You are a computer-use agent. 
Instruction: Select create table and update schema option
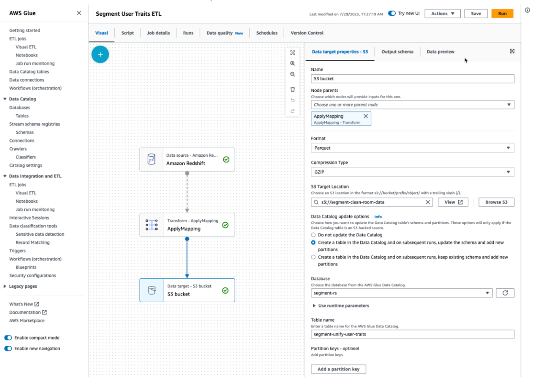coord(313,242)
